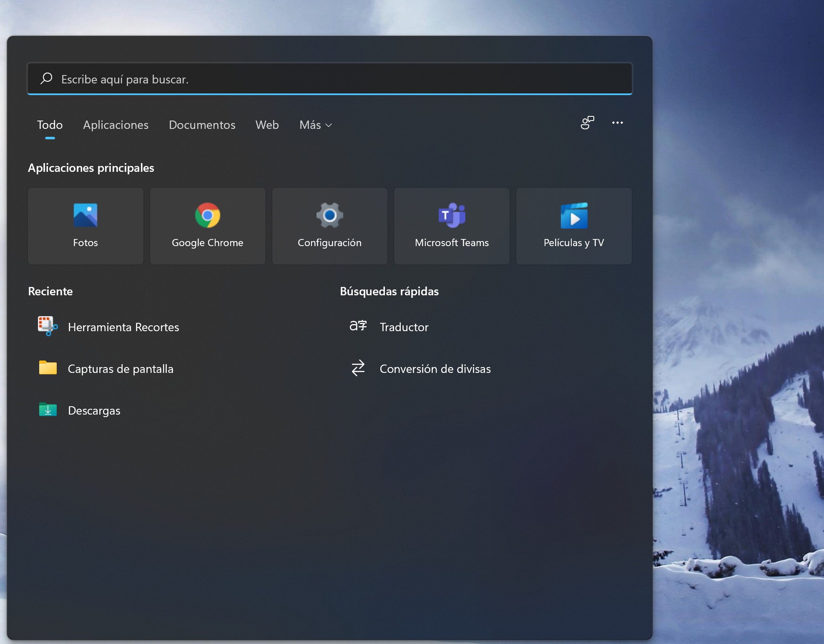The height and width of the screenshot is (644, 824).
Task: Expand the Más filter dropdown
Action: (315, 125)
